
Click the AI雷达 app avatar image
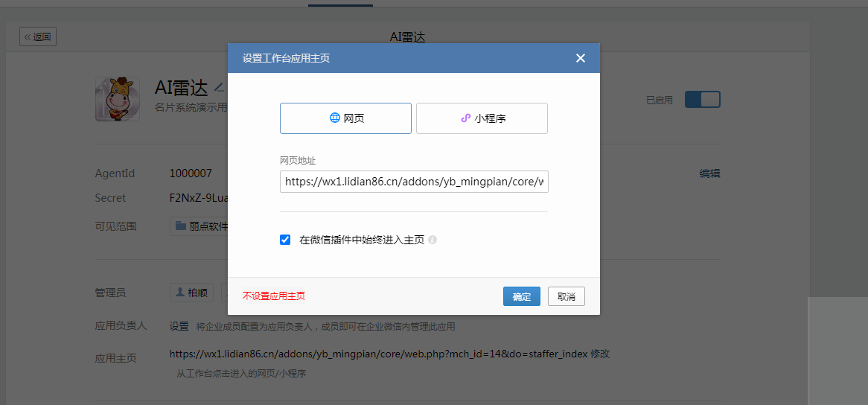click(x=118, y=99)
